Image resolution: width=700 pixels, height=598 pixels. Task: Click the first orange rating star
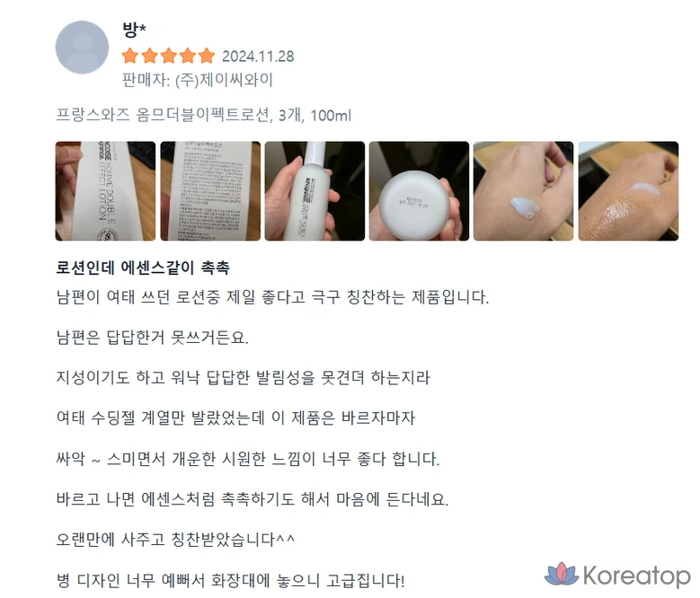(130, 57)
